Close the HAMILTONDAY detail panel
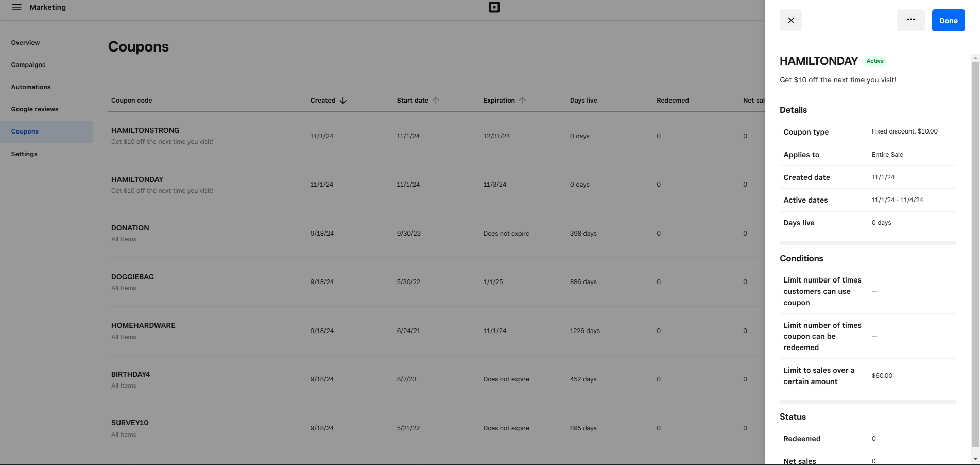The width and height of the screenshot is (980, 465). coord(790,20)
